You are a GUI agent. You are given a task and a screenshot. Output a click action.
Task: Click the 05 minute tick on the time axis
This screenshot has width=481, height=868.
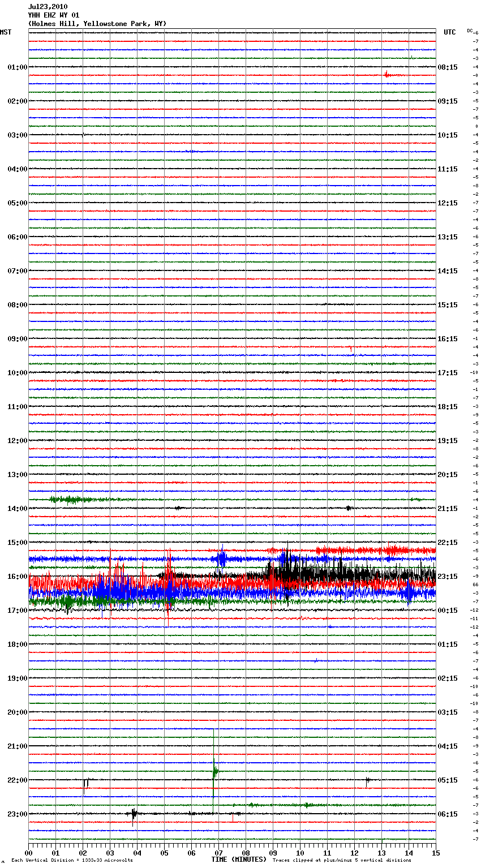[164, 852]
